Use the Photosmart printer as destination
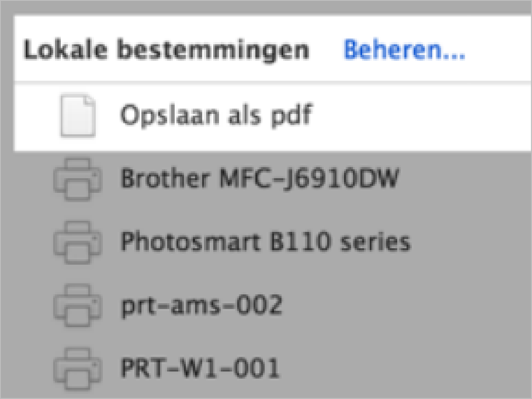 click(266, 242)
